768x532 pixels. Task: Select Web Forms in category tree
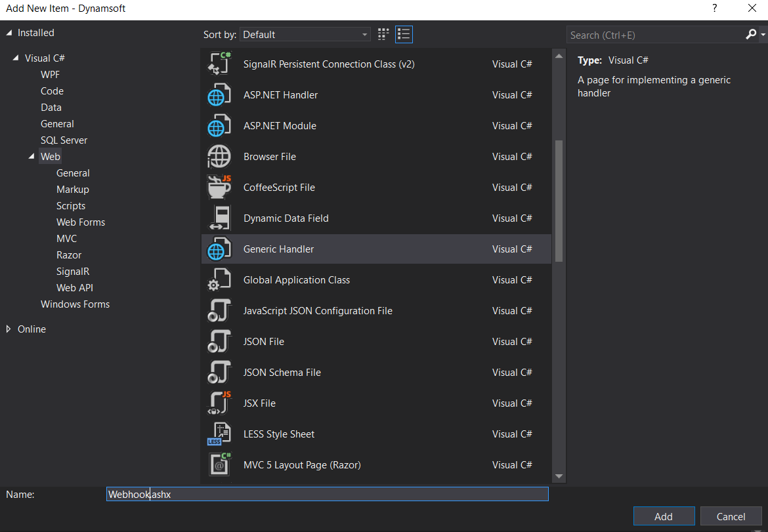(x=81, y=222)
